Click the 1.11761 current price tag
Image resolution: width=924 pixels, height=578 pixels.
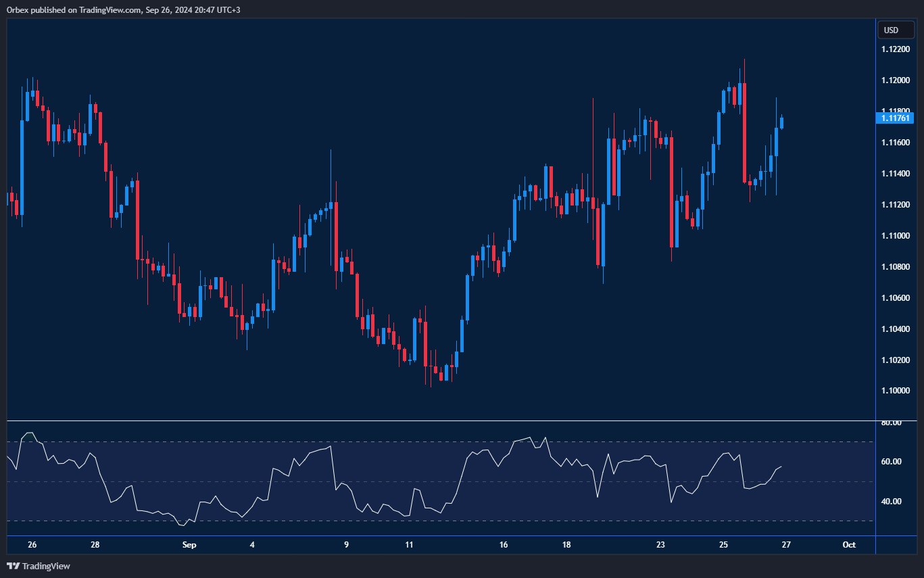pyautogui.click(x=894, y=118)
